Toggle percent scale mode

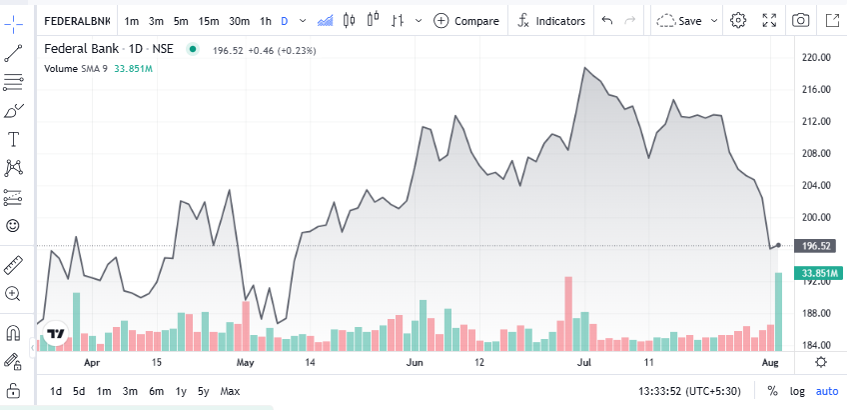[772, 391]
